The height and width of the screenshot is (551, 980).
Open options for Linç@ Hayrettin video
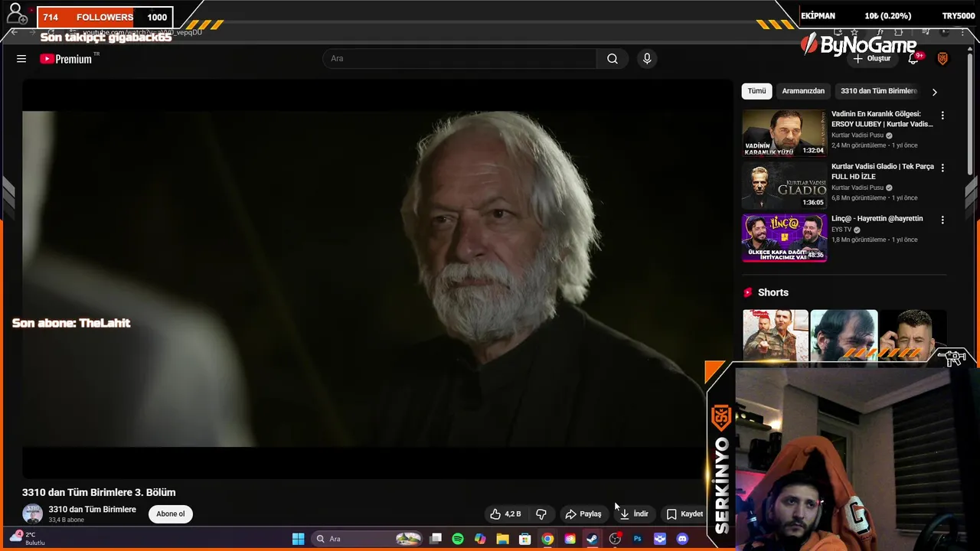pos(942,220)
